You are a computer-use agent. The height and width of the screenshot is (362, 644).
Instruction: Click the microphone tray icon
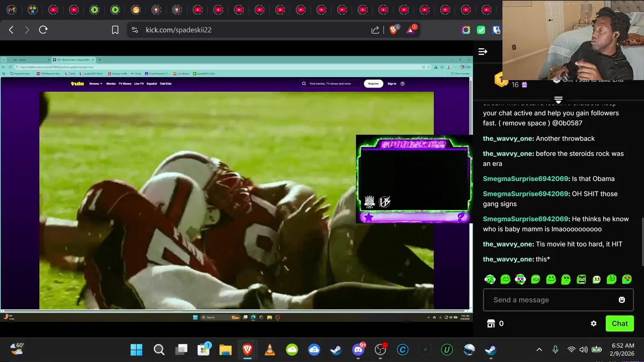coord(555,349)
